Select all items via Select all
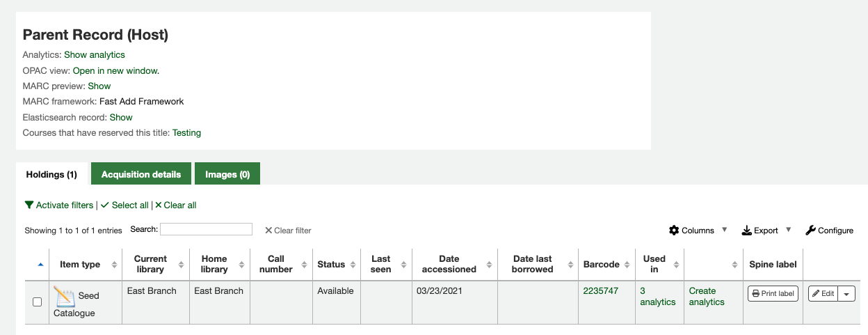Viewport: 868px width, 335px height. click(x=125, y=205)
